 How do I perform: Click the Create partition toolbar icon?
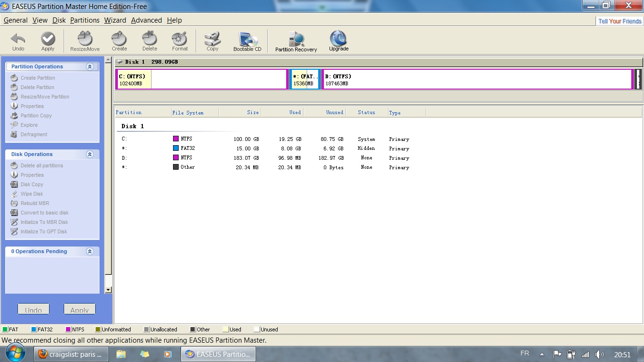tap(119, 41)
